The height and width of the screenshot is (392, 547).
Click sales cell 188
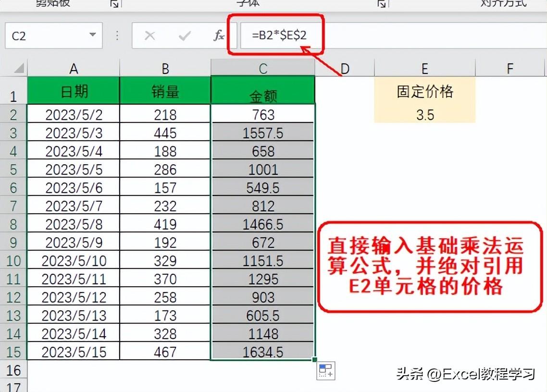point(165,150)
